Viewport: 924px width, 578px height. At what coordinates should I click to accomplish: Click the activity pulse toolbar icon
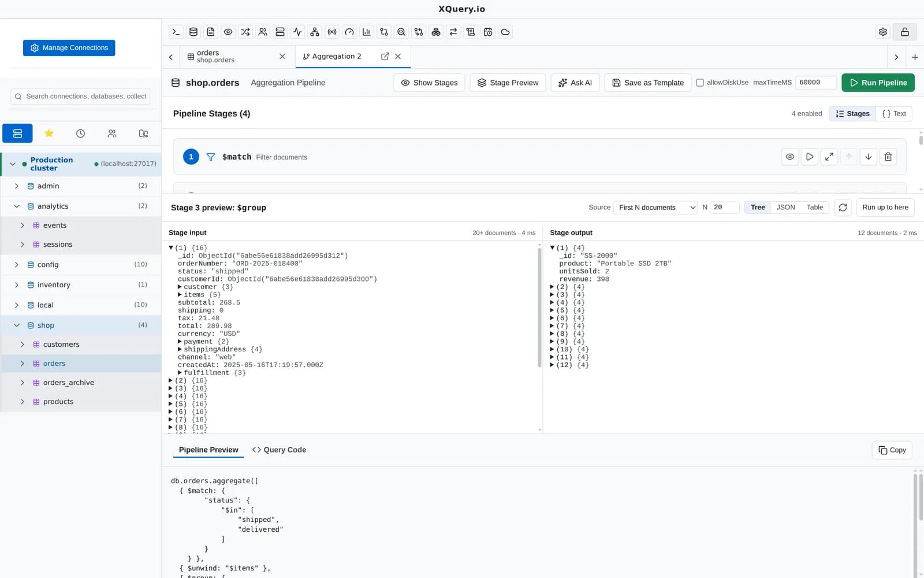(297, 32)
